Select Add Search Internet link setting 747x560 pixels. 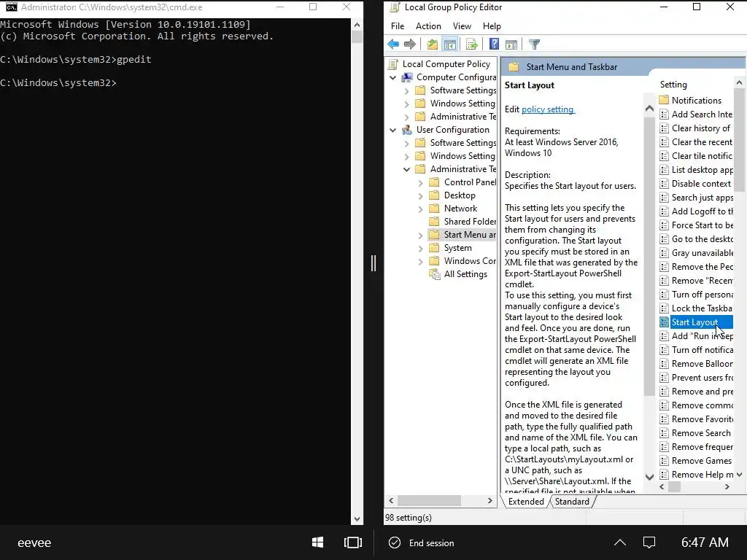click(x=696, y=114)
